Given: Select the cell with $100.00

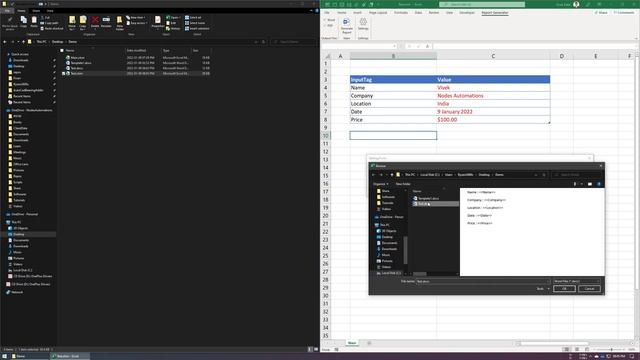Looking at the screenshot, I should point(493,120).
